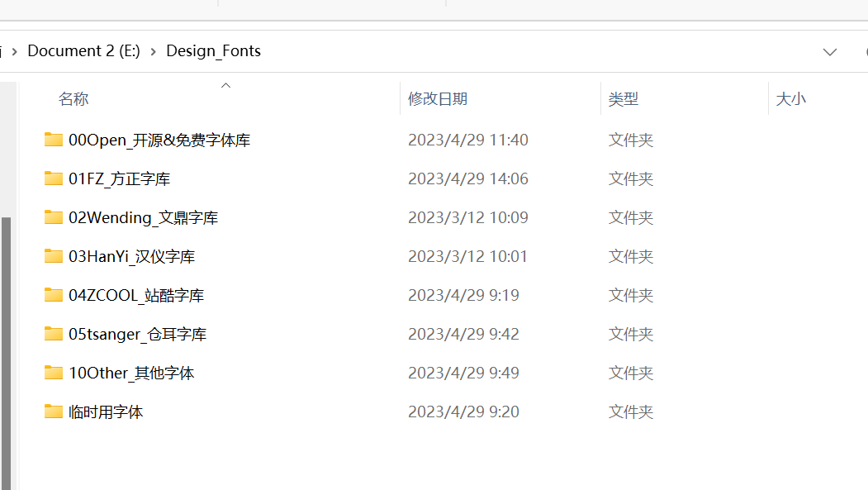The image size is (868, 490).
Task: Click folder icon of 02Wending_文鼎字库
Action: [53, 217]
